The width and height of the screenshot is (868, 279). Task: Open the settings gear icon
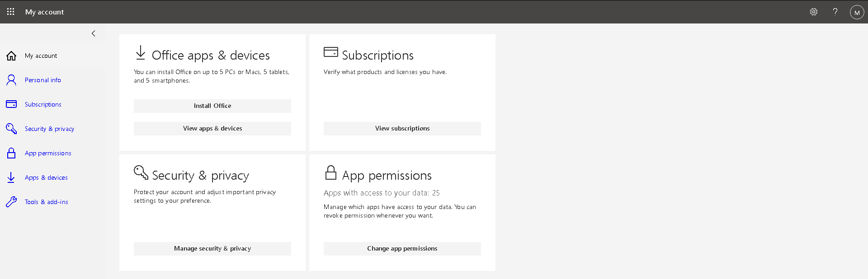click(x=814, y=12)
